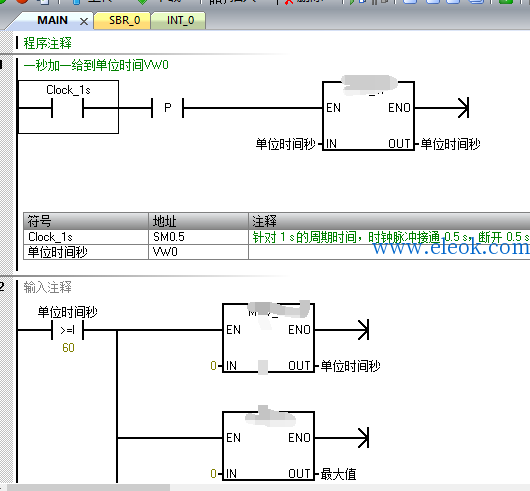This screenshot has height=491, width=530.
Task: Select the box moving 0 to 单位时间秒
Action: (268, 338)
